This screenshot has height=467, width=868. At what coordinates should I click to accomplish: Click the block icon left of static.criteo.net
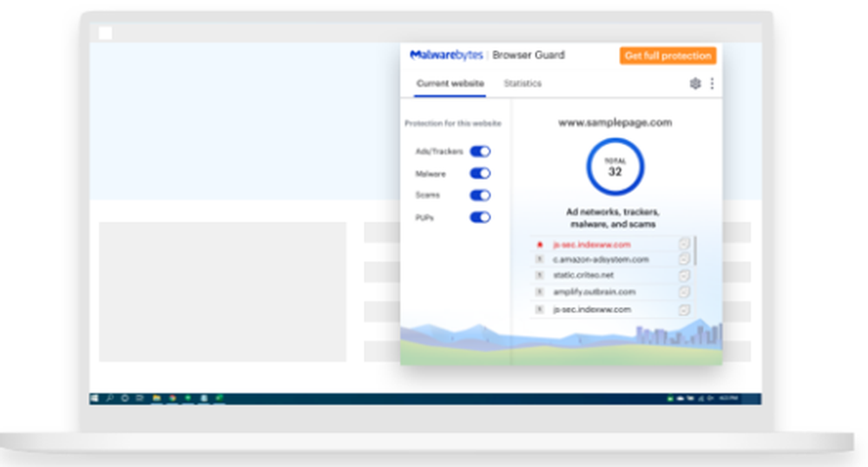tap(539, 275)
